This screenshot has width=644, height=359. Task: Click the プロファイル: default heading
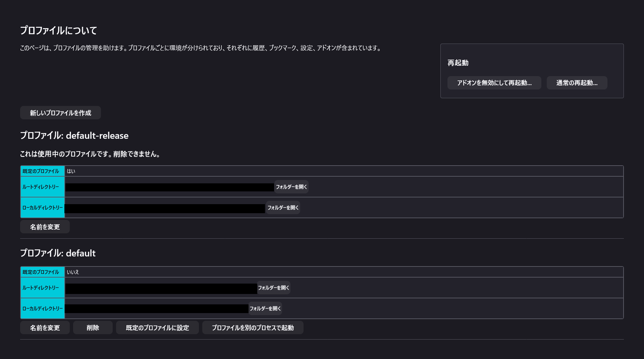click(x=58, y=253)
